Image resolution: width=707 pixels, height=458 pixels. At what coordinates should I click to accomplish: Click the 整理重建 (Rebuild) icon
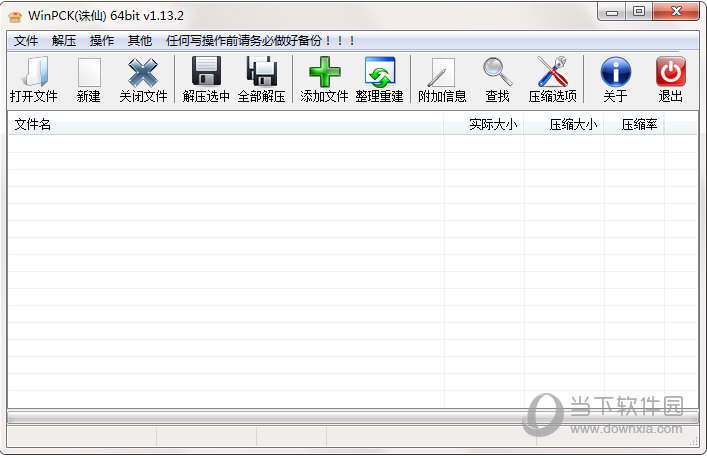click(x=380, y=72)
